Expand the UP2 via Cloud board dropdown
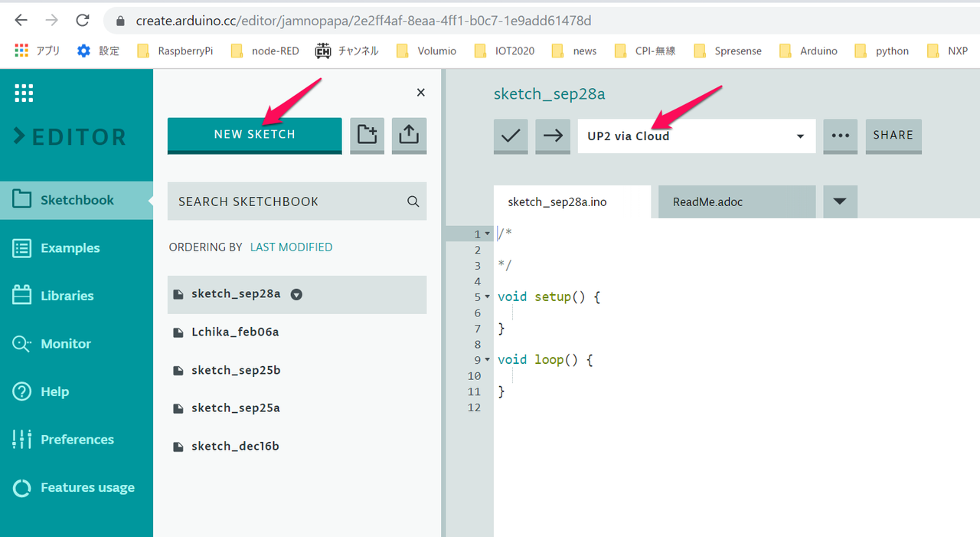Image resolution: width=980 pixels, height=537 pixels. tap(800, 136)
